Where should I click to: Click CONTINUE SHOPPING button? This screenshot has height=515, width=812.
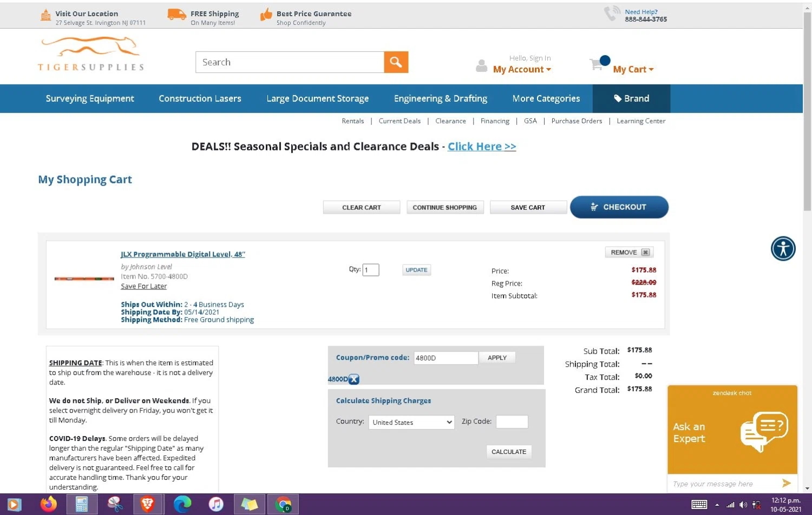[445, 207]
